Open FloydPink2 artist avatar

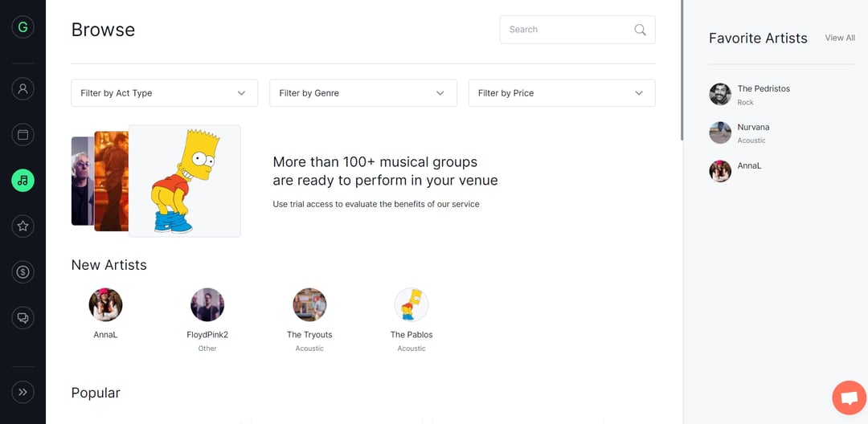(x=207, y=305)
